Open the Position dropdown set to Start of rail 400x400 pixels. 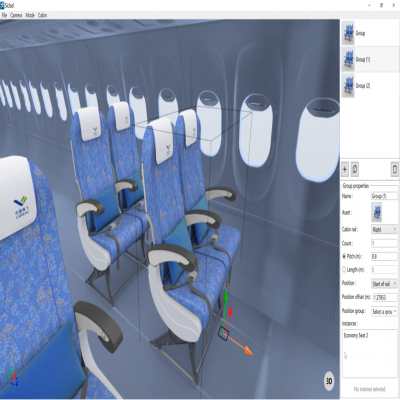[x=384, y=284]
